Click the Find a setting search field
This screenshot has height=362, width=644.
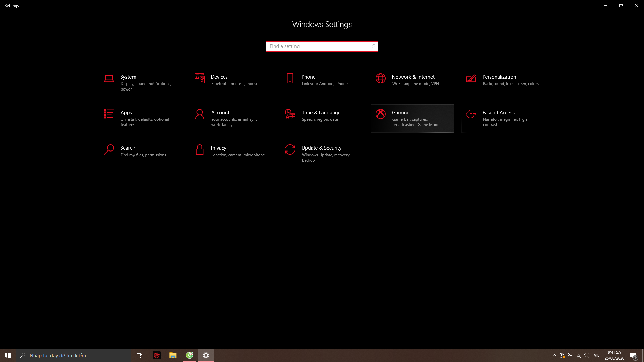322,46
